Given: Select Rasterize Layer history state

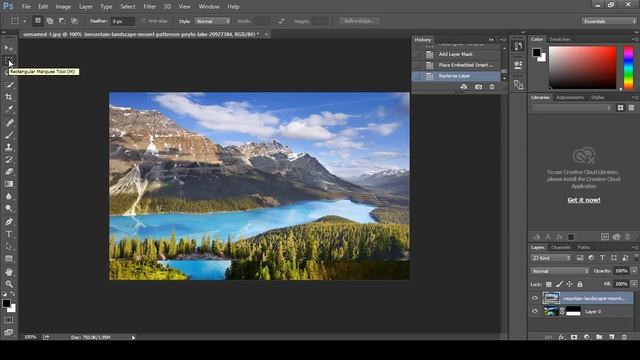Looking at the screenshot, I should (x=456, y=76).
